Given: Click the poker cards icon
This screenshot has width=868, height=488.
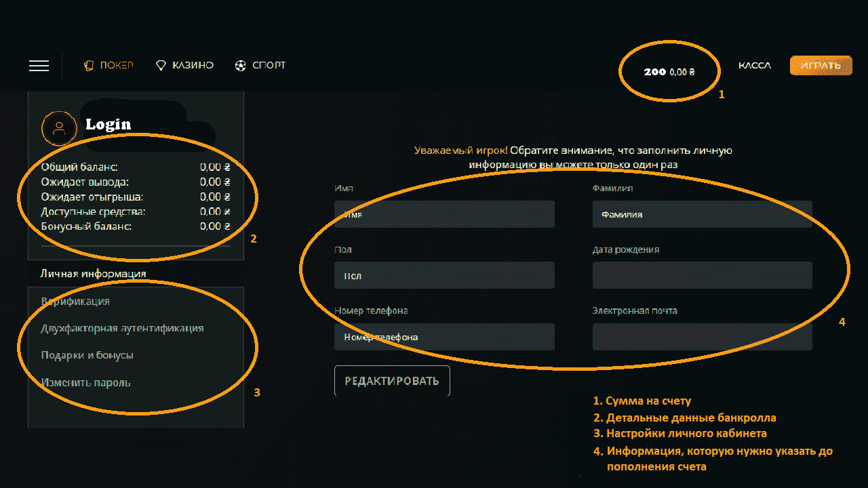Looking at the screenshot, I should coord(88,66).
